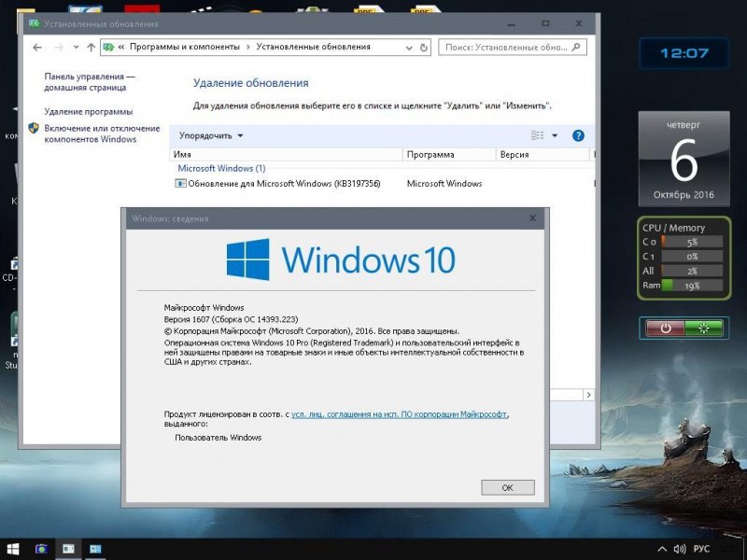Screen dimensions: 747x560
Task: Click 'Пользователь Windows' licensee text
Action: coord(218,438)
